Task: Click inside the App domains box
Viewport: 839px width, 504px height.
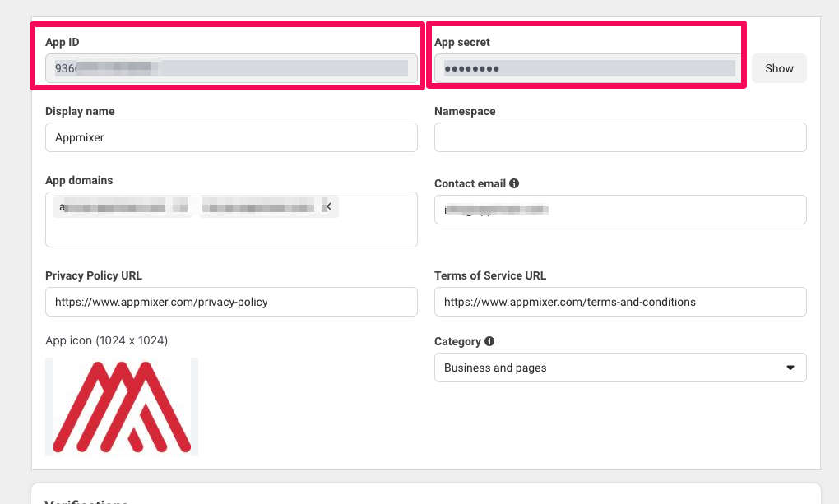Action: tap(231, 229)
